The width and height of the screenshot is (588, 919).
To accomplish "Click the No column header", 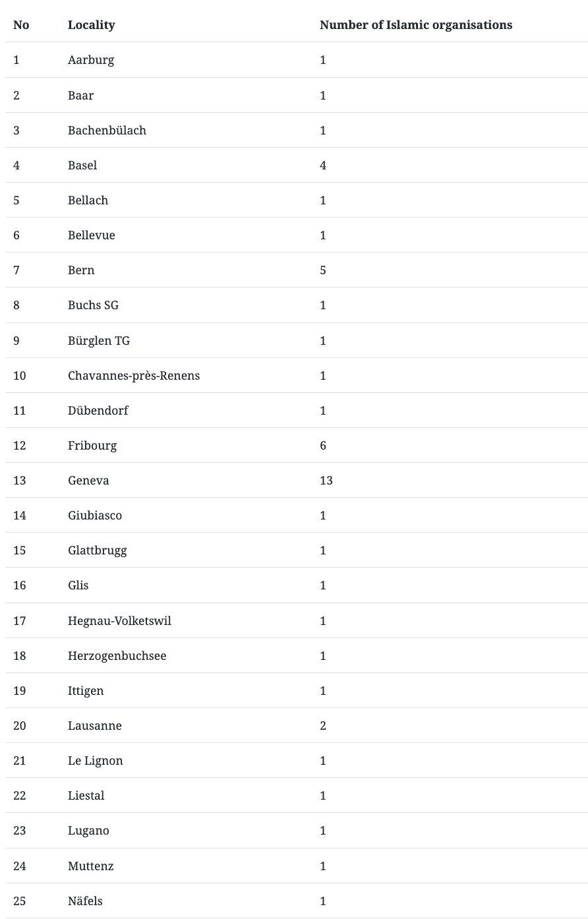I will click(x=21, y=25).
